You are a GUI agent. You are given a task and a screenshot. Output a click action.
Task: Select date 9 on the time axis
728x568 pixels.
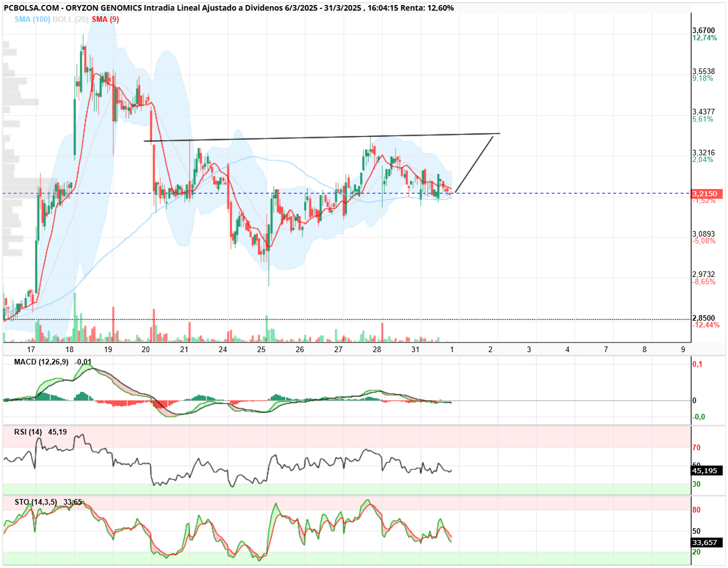coord(683,349)
